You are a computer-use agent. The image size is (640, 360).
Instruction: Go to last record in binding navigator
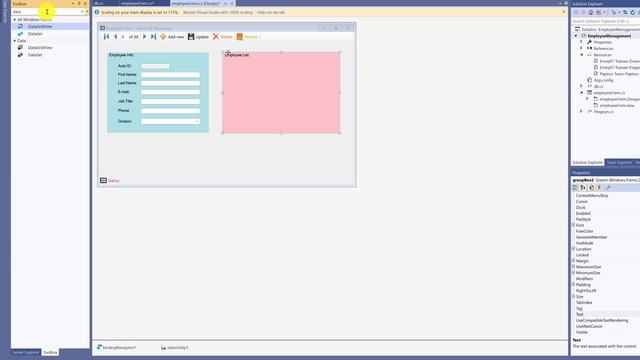point(153,37)
